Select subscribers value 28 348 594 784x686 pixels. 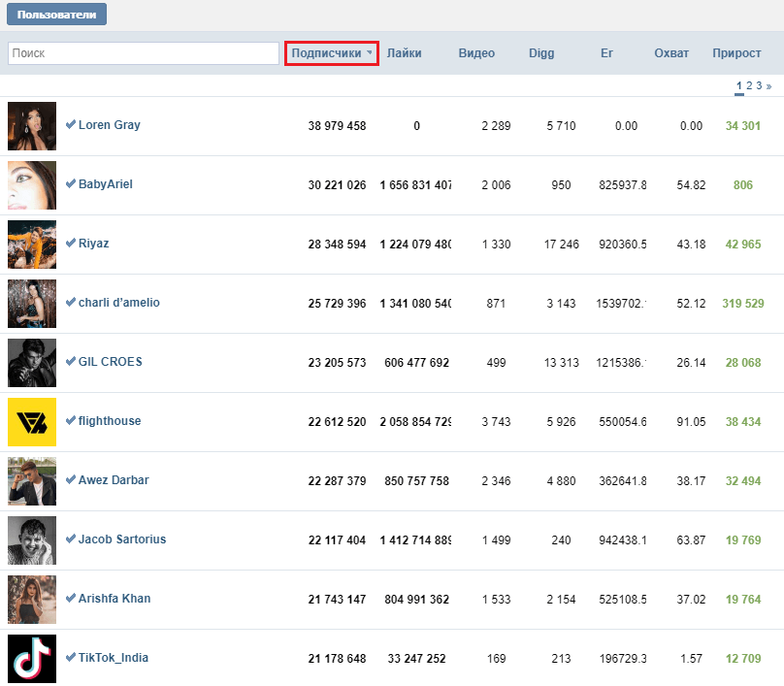coord(337,245)
